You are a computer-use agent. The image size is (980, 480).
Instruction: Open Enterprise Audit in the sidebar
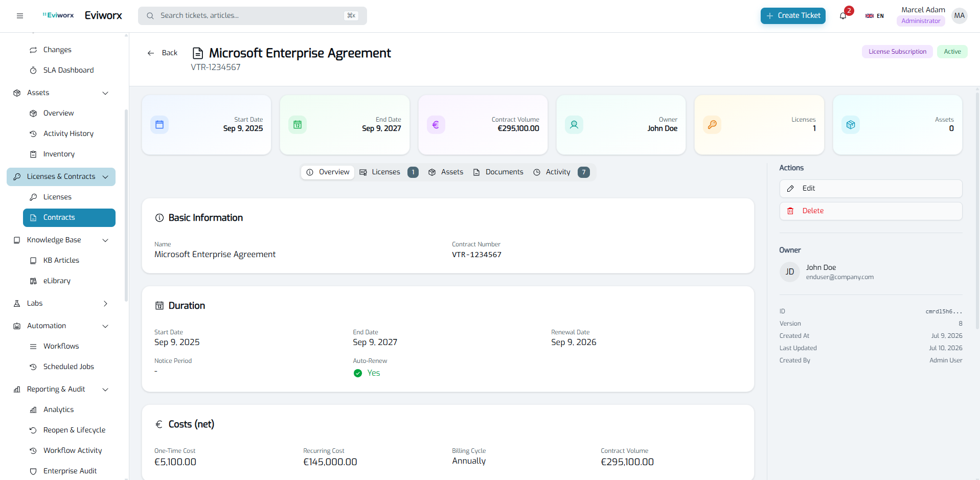(69, 471)
